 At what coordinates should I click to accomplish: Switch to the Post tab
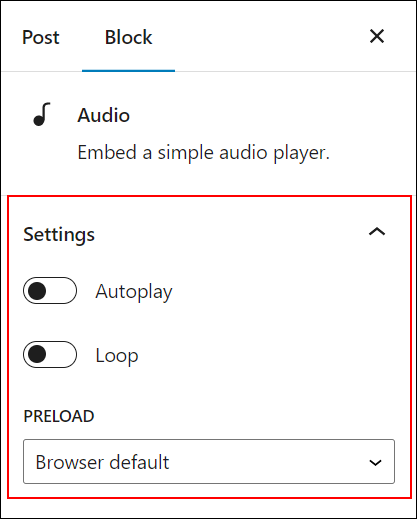[x=41, y=37]
